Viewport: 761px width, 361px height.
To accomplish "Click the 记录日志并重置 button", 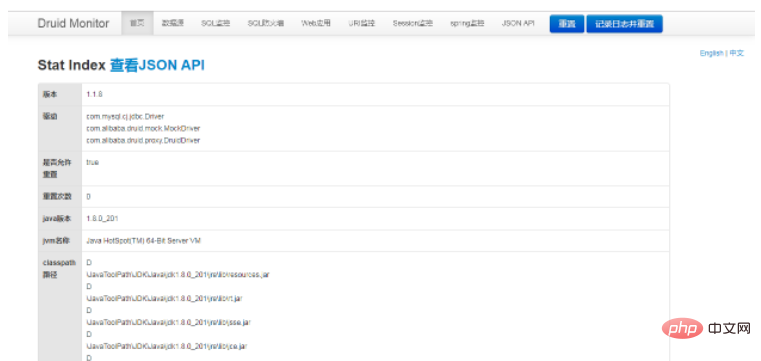I will click(x=625, y=24).
